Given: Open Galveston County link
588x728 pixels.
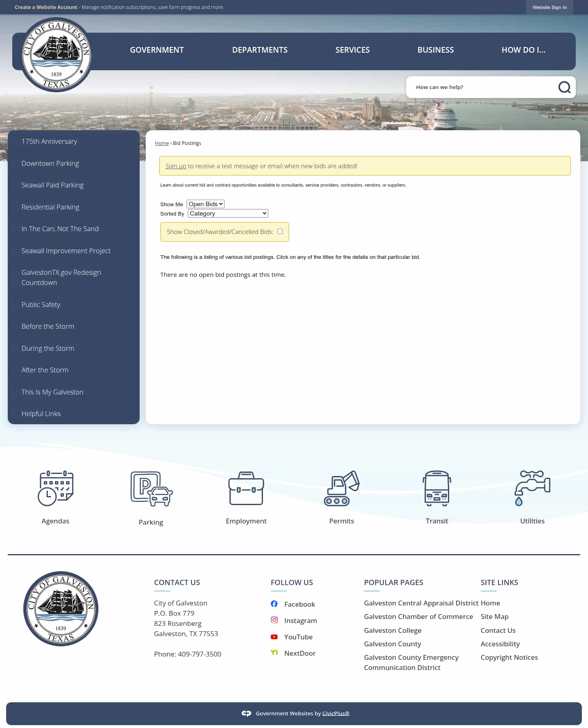Looking at the screenshot, I should [392, 644].
